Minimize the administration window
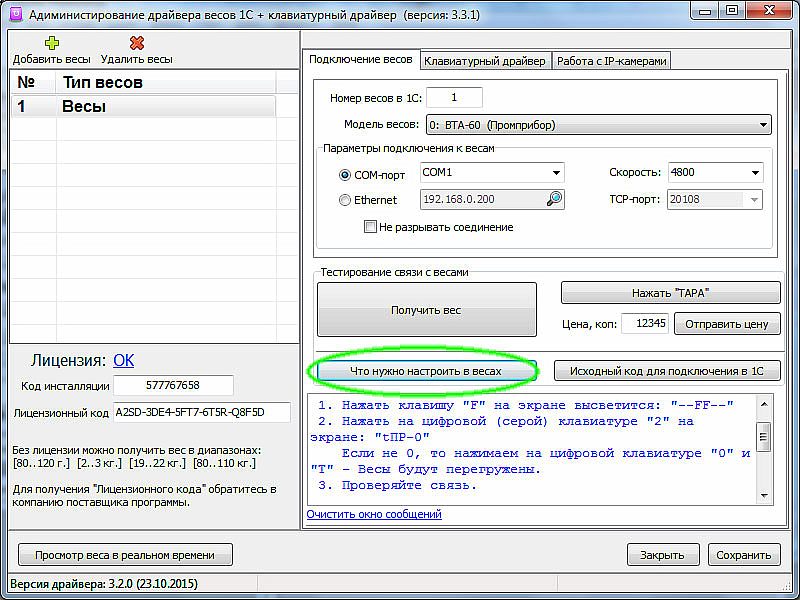 click(706, 10)
